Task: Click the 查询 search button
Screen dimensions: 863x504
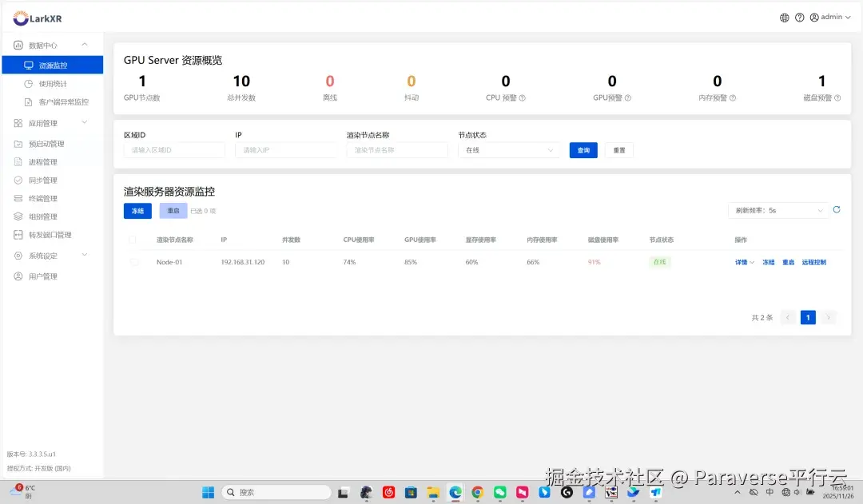Action: click(x=583, y=150)
